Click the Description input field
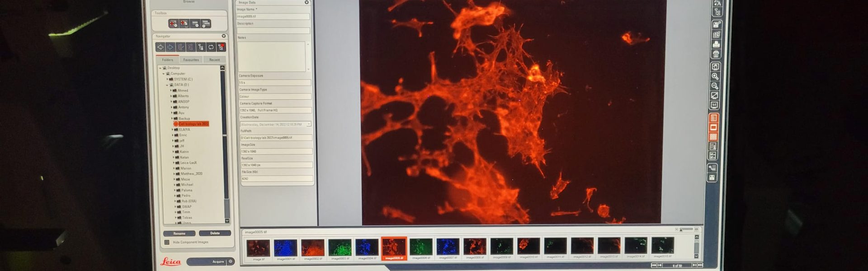868x271 pixels. click(274, 31)
